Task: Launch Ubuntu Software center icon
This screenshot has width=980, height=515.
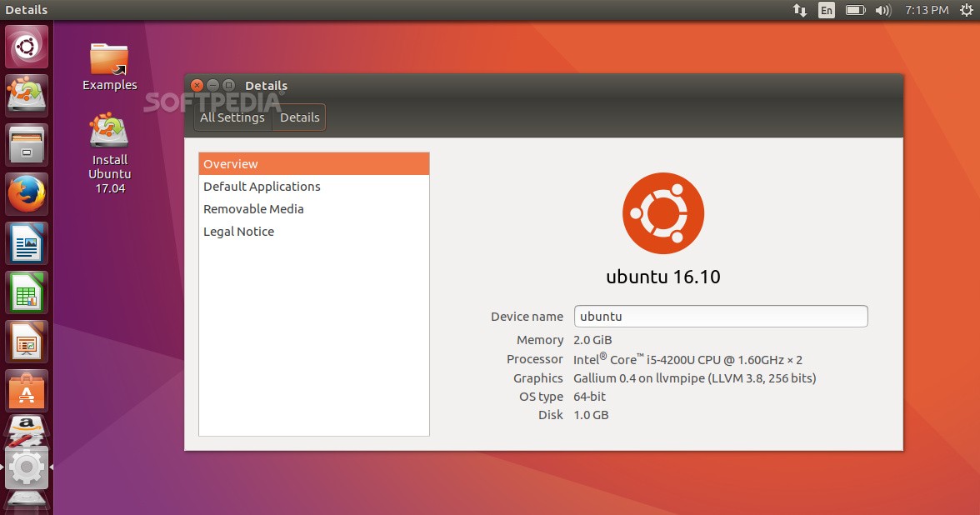Action: point(27,392)
